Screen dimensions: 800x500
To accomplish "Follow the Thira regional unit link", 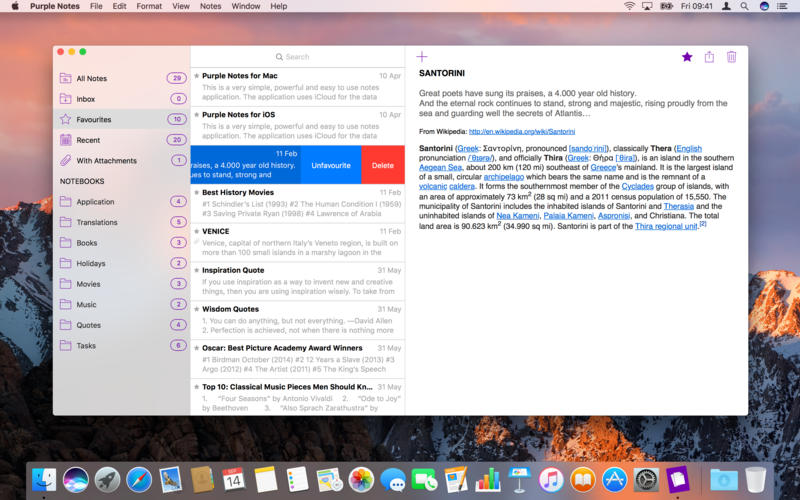I will [666, 226].
